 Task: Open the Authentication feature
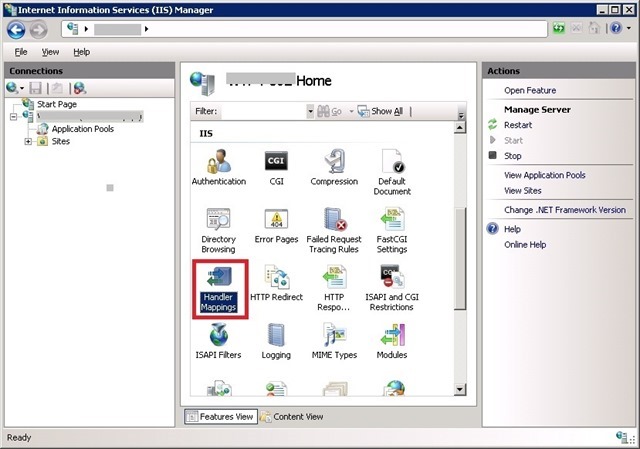tap(219, 167)
